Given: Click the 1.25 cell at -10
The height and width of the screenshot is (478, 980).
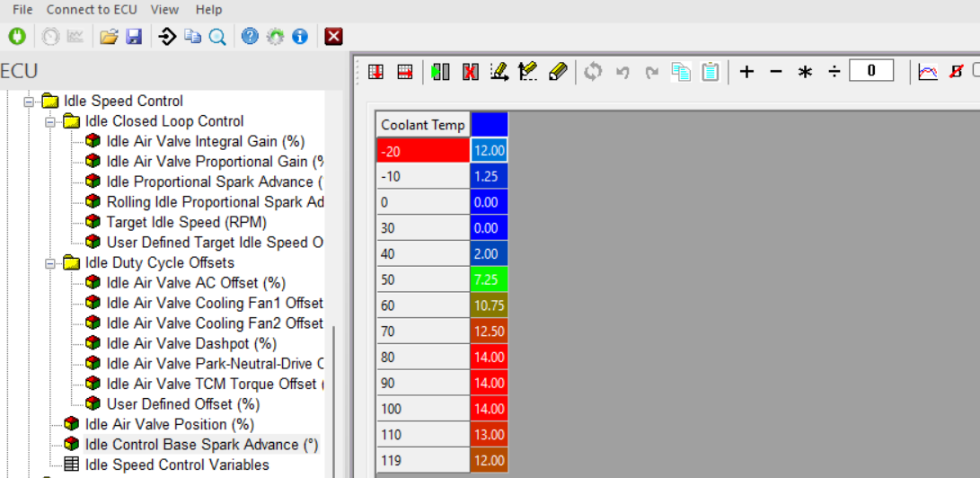Looking at the screenshot, I should (490, 176).
